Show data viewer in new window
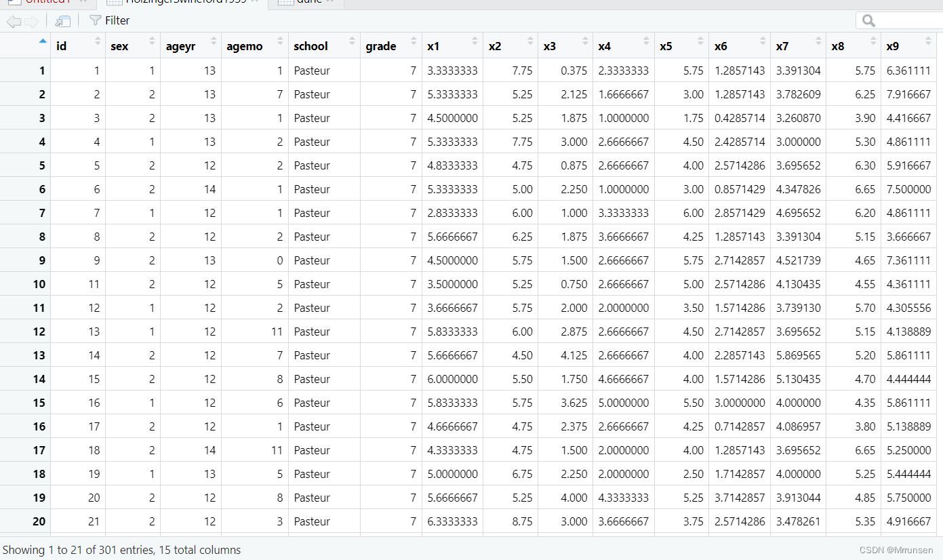This screenshot has width=943, height=560. point(63,22)
